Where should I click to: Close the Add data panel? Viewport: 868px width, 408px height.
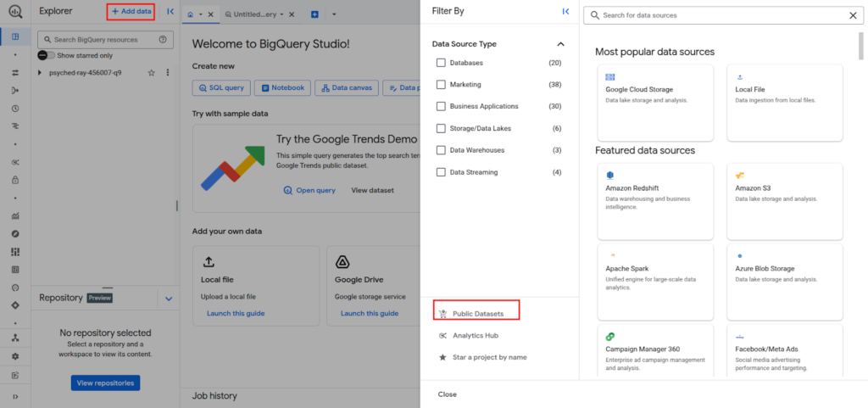click(x=448, y=394)
